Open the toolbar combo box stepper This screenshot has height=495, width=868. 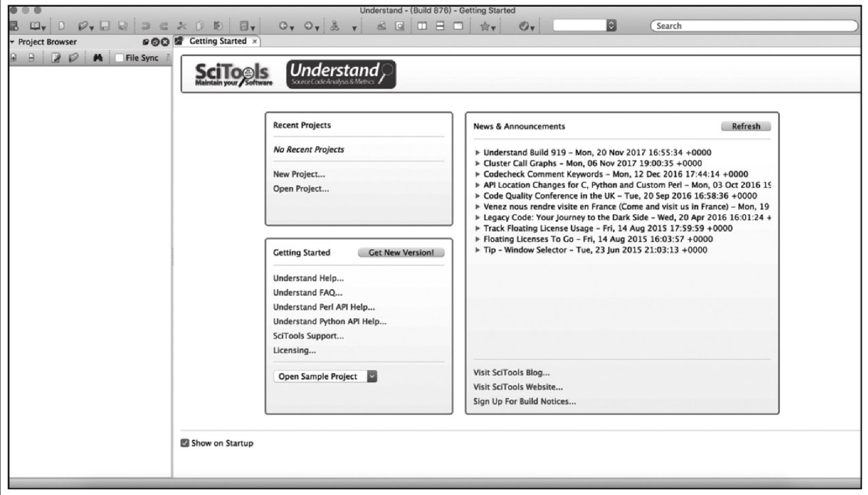[612, 26]
